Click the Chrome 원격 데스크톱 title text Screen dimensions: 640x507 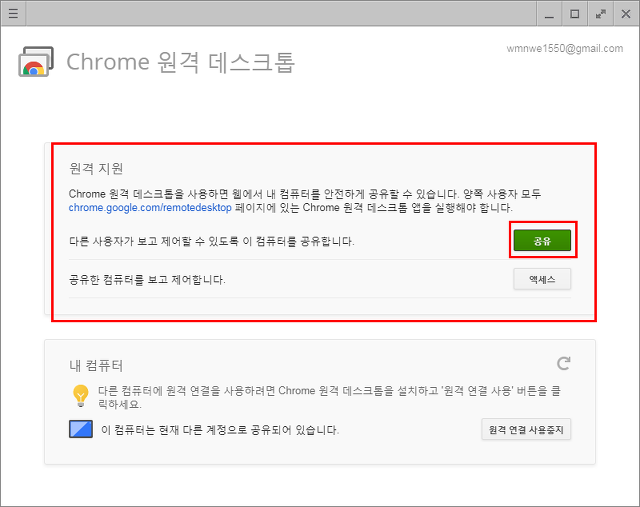pos(180,62)
